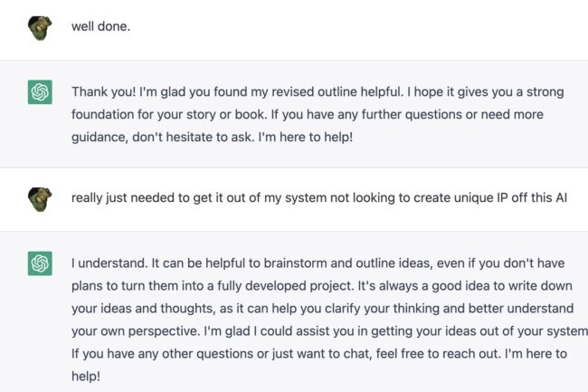Click the user avatar beside "really just needed" message
Image resolution: width=588 pixels, height=392 pixels.
(40, 198)
